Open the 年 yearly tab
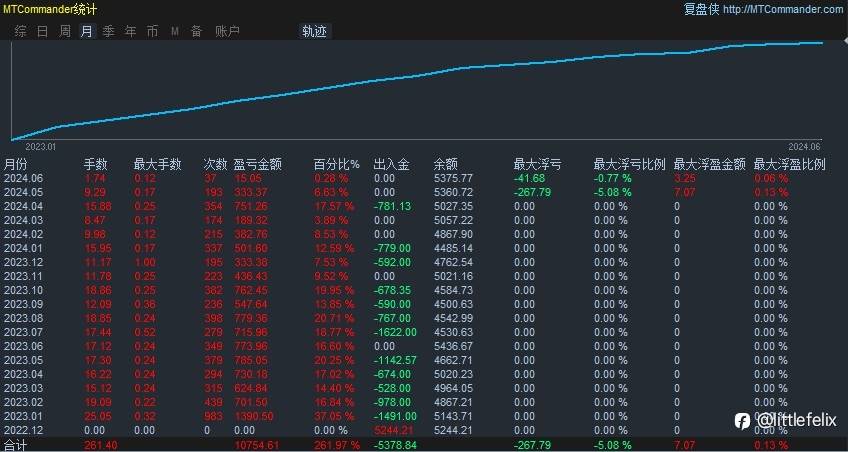 click(131, 31)
